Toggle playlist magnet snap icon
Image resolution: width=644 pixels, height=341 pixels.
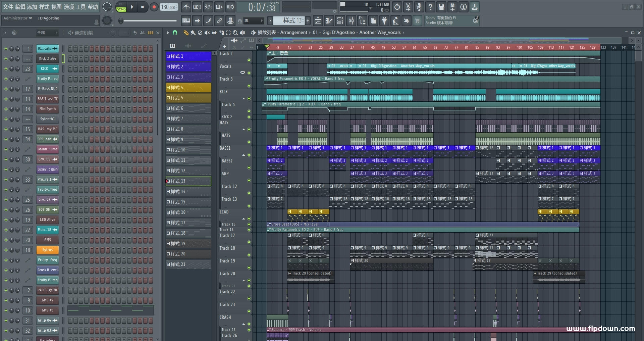click(175, 33)
